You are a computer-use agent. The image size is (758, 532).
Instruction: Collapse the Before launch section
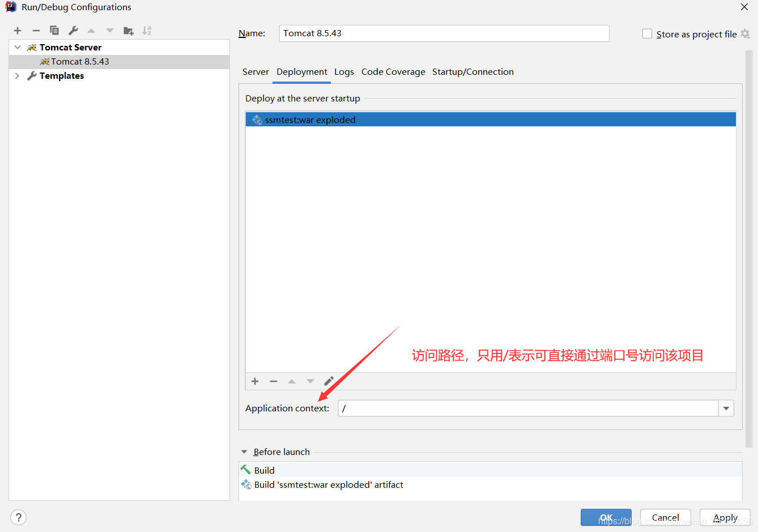(x=244, y=452)
